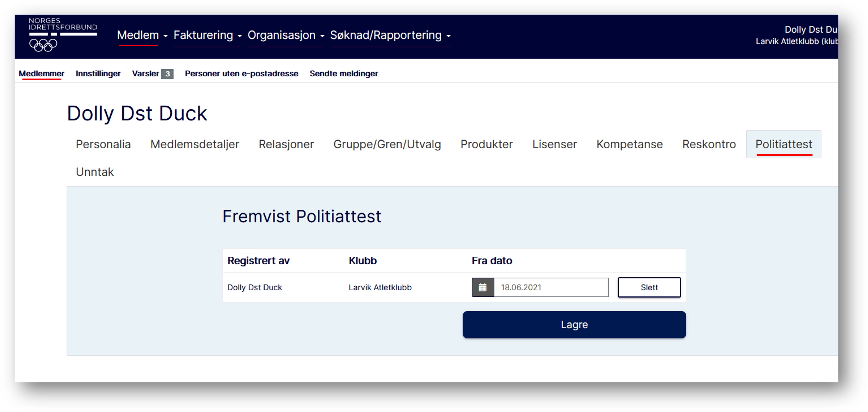Screen dimensions: 868x412
Task: Select the Lisenser tab
Action: click(x=555, y=144)
